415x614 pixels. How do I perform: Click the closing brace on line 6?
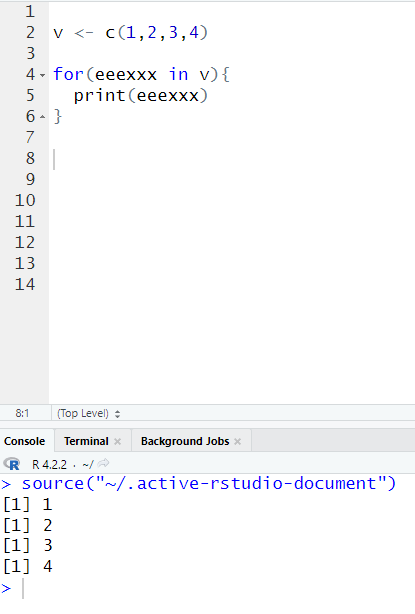58,117
